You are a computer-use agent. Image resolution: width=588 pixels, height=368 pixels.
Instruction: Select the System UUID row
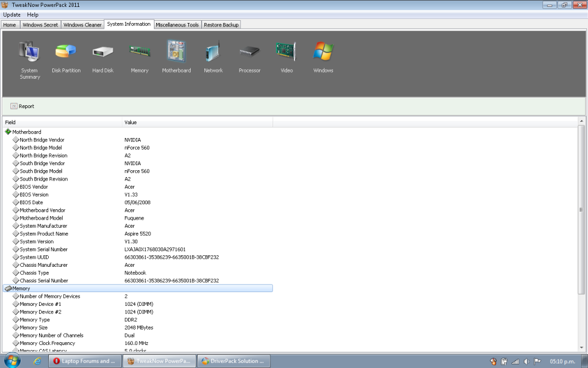138,257
